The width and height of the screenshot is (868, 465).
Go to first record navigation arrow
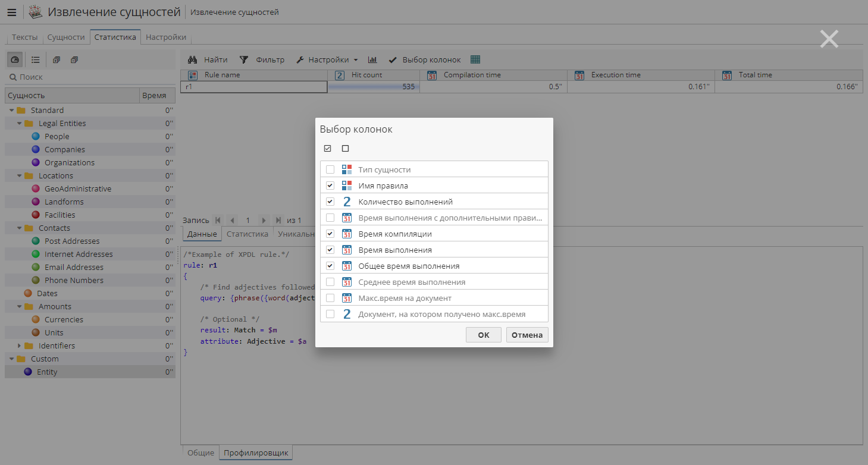point(218,220)
